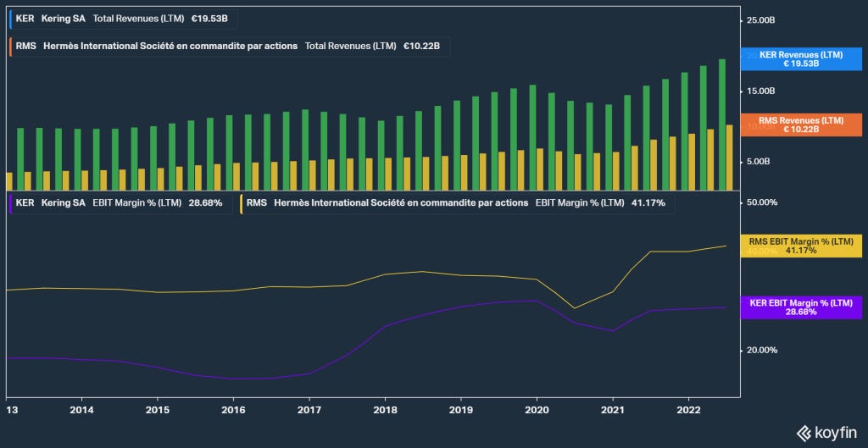Click the 50.00% margin axis label
The width and height of the screenshot is (868, 448).
point(762,202)
